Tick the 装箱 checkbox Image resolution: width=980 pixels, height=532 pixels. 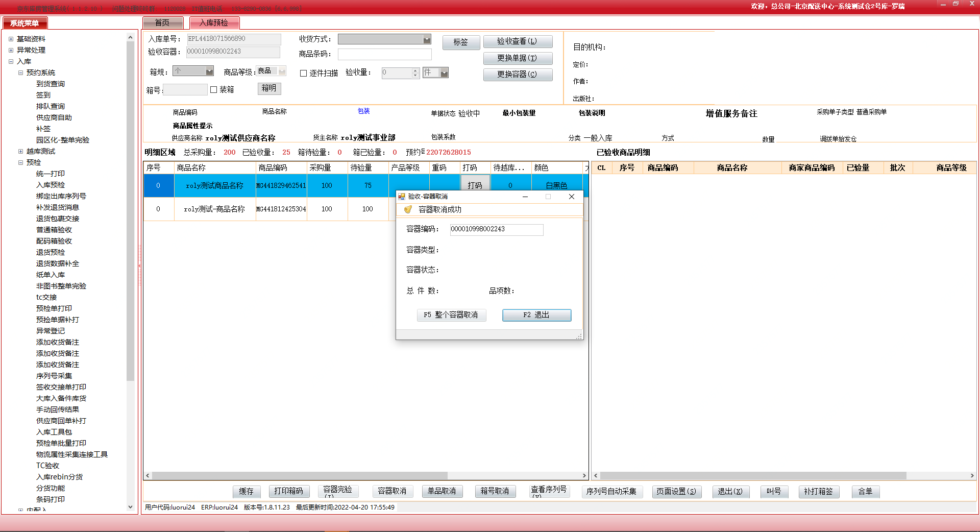214,90
